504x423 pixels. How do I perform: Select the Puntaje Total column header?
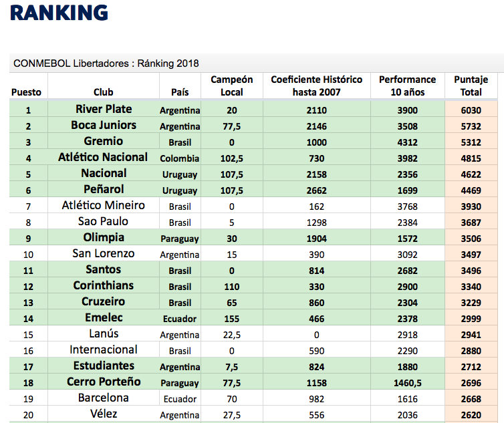pos(471,86)
